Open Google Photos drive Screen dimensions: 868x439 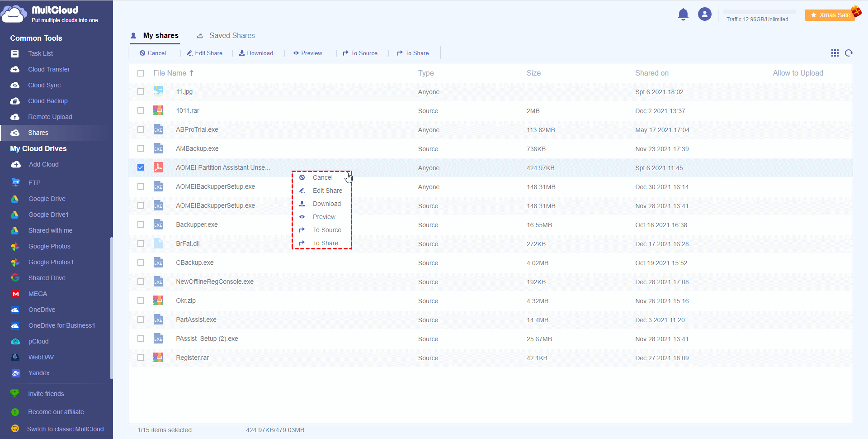(x=49, y=246)
